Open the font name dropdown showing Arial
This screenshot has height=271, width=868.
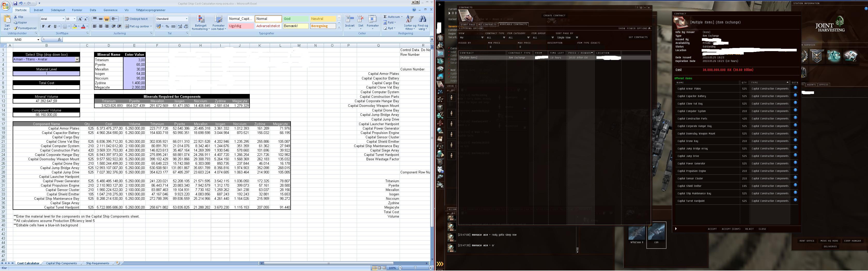point(63,19)
